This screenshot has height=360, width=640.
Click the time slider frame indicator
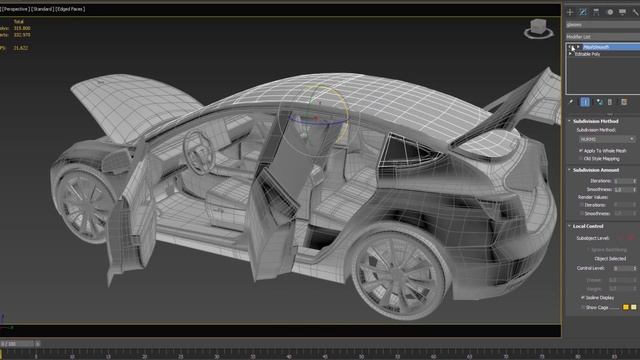point(17,344)
